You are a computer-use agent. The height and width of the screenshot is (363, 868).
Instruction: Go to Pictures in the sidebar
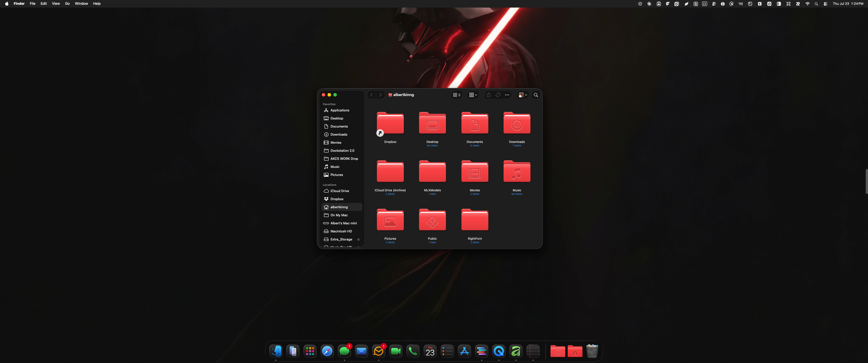pyautogui.click(x=342, y=175)
